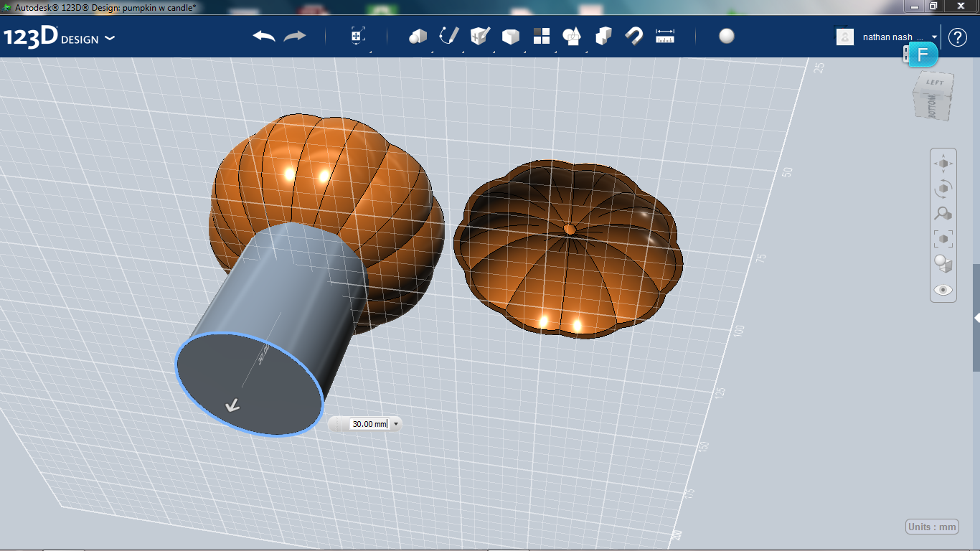Select Pan in the navigation bar
This screenshot has width=980, height=551.
[x=943, y=164]
